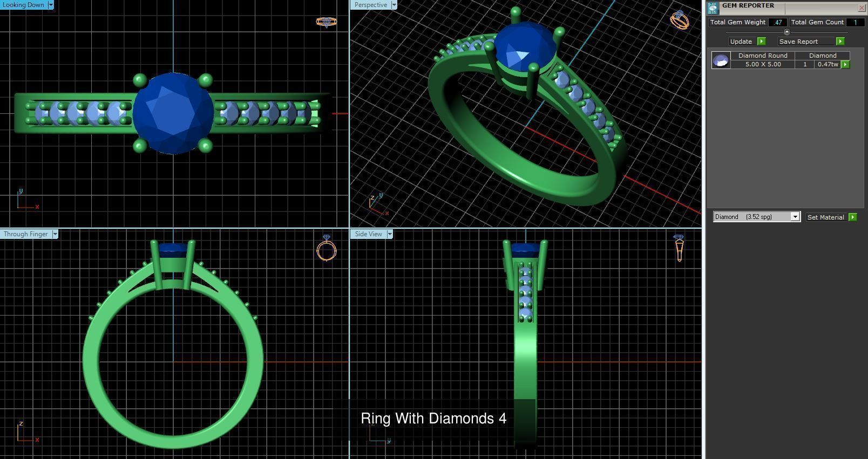Screen dimensions: 868x459
Task: Click the Total Gem Count label
Action: 817,22
